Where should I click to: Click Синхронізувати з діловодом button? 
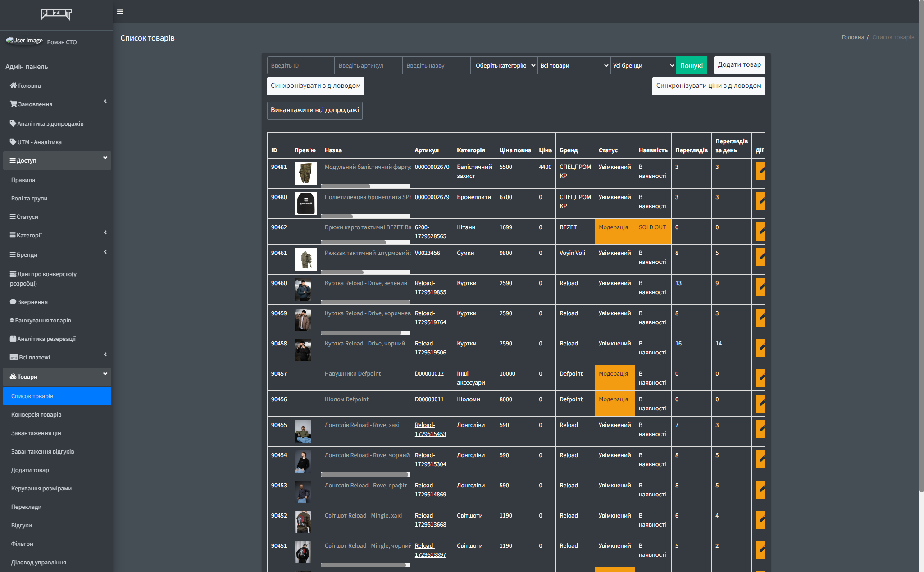[x=315, y=86]
